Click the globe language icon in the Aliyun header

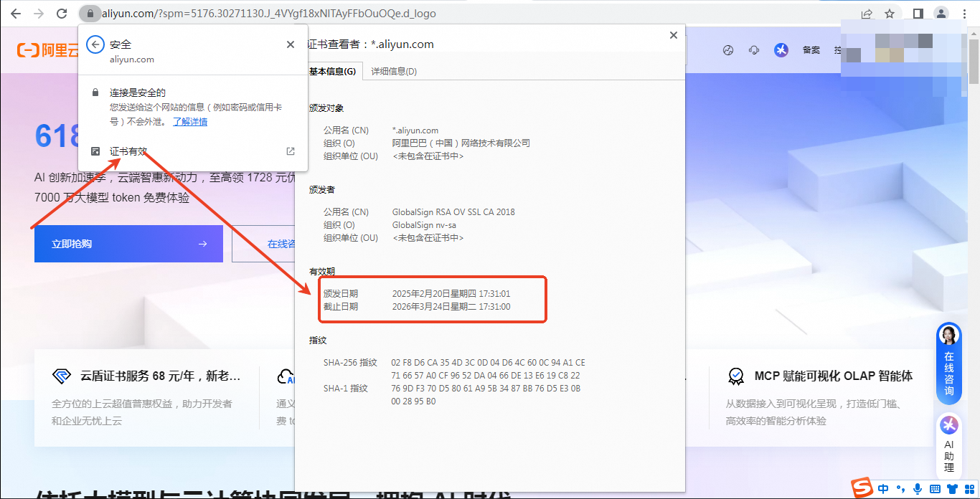(728, 50)
